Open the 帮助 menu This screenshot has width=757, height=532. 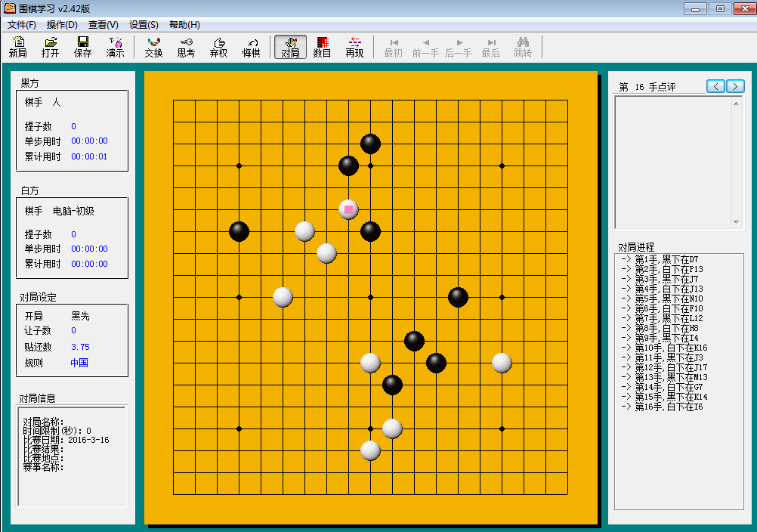(x=184, y=24)
